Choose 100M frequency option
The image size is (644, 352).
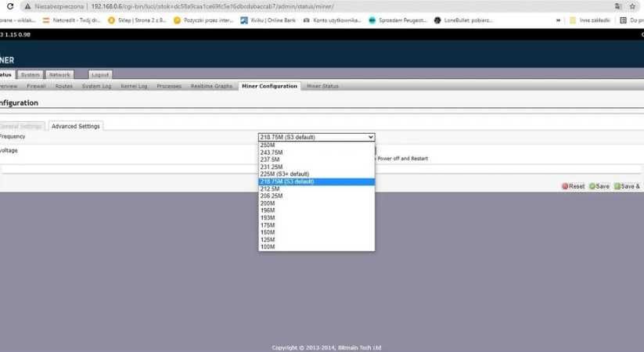[317, 247]
